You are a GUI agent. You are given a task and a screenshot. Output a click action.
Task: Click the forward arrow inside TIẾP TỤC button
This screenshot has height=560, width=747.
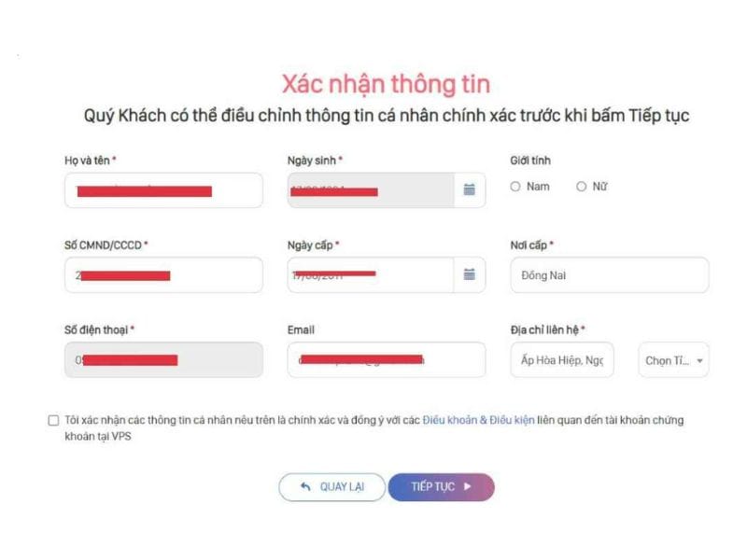pyautogui.click(x=468, y=486)
